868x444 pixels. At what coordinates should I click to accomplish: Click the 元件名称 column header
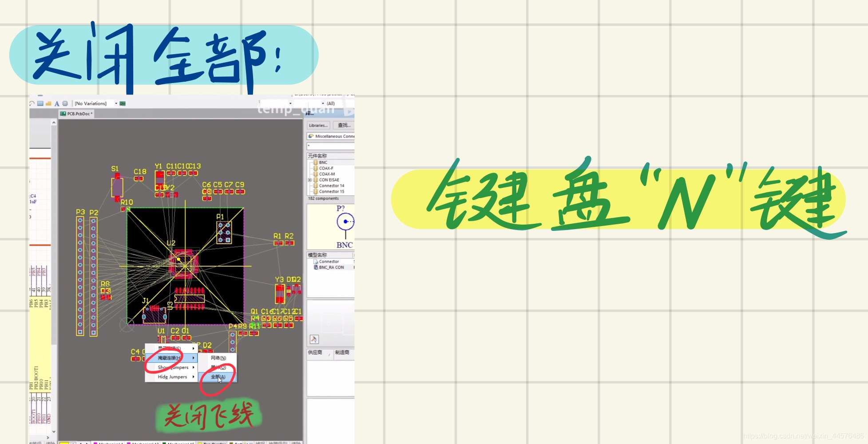pos(331,156)
